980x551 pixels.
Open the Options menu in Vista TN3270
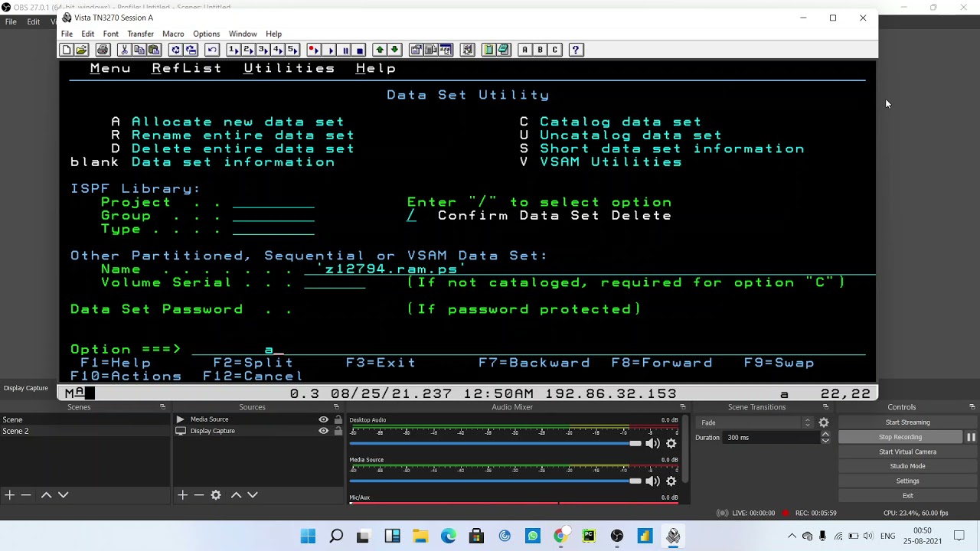click(207, 34)
